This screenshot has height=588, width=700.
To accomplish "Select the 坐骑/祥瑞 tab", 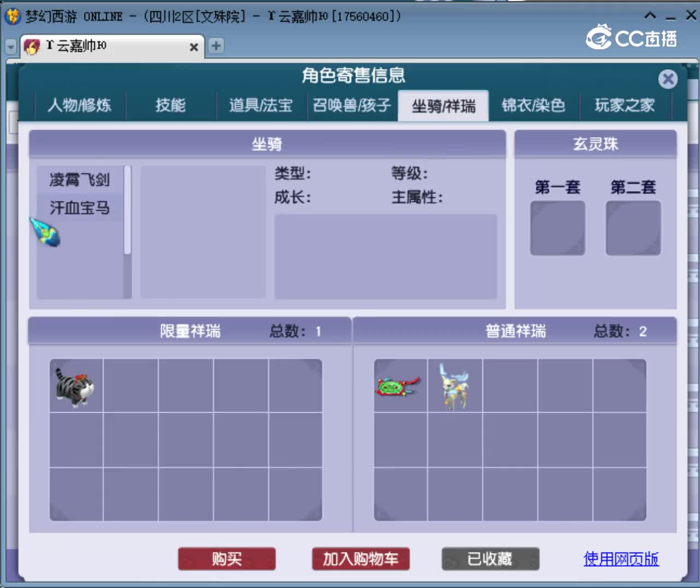I will tap(444, 105).
